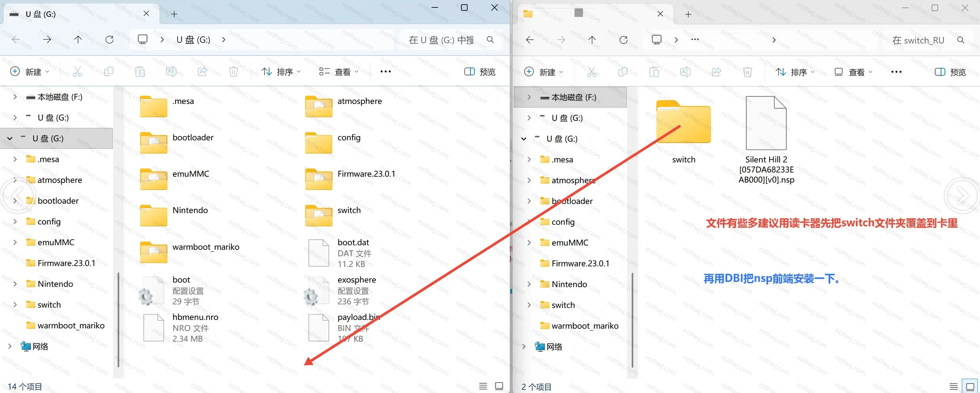Add new tab in right window
980x393 pixels.
[x=688, y=15]
